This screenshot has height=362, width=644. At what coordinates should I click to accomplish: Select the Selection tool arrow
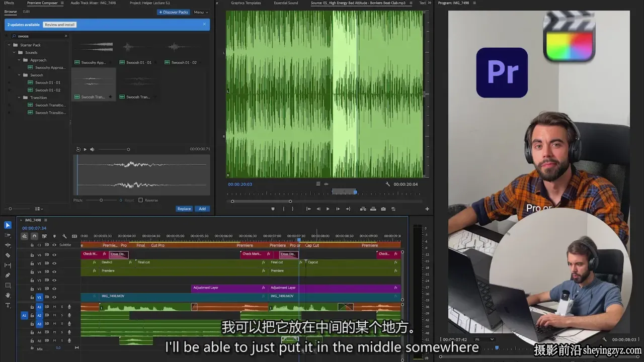pyautogui.click(x=8, y=225)
